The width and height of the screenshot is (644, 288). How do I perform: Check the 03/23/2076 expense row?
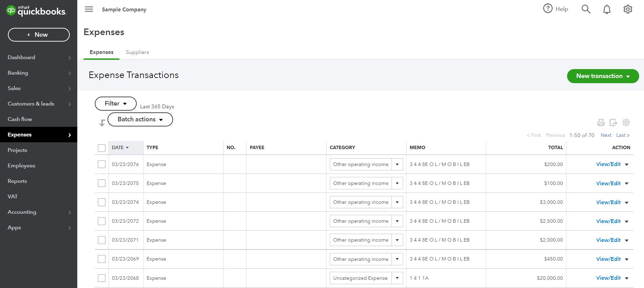tap(102, 164)
